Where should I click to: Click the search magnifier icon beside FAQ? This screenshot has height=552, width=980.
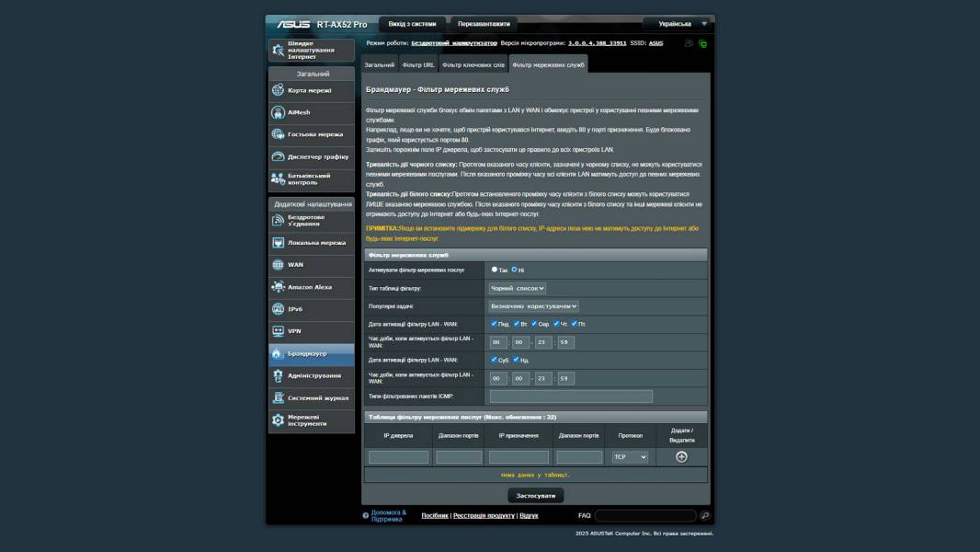click(x=705, y=516)
